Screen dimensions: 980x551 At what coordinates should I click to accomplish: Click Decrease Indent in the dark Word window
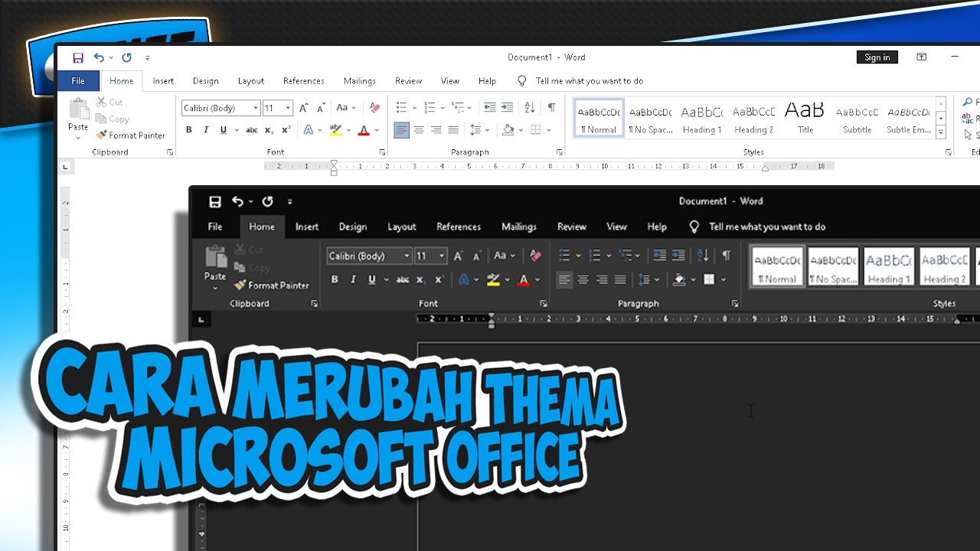[658, 256]
